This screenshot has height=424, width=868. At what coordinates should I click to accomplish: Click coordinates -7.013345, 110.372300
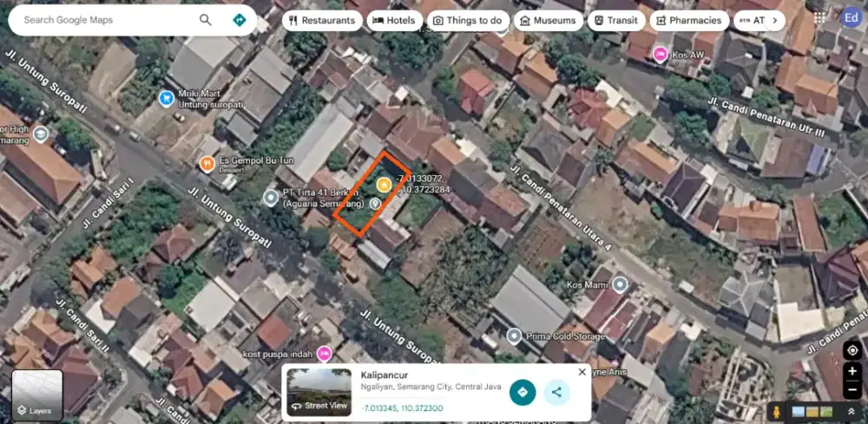point(402,408)
